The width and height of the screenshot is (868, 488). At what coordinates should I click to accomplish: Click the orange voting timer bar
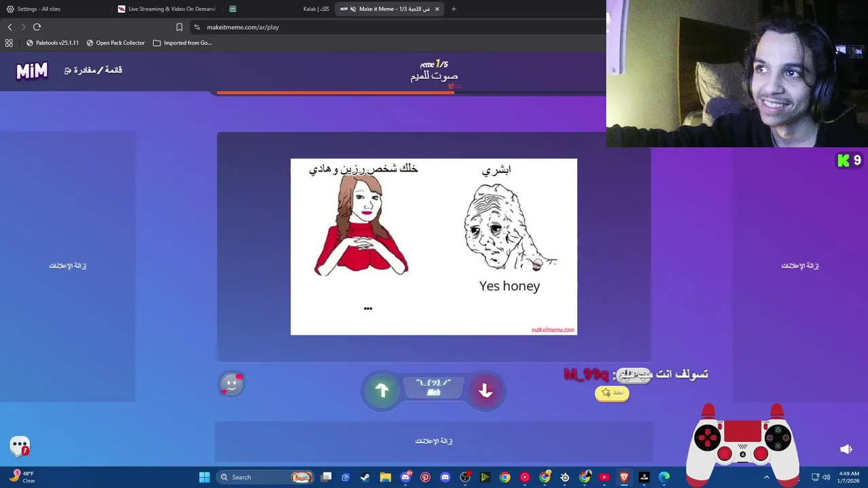(336, 92)
